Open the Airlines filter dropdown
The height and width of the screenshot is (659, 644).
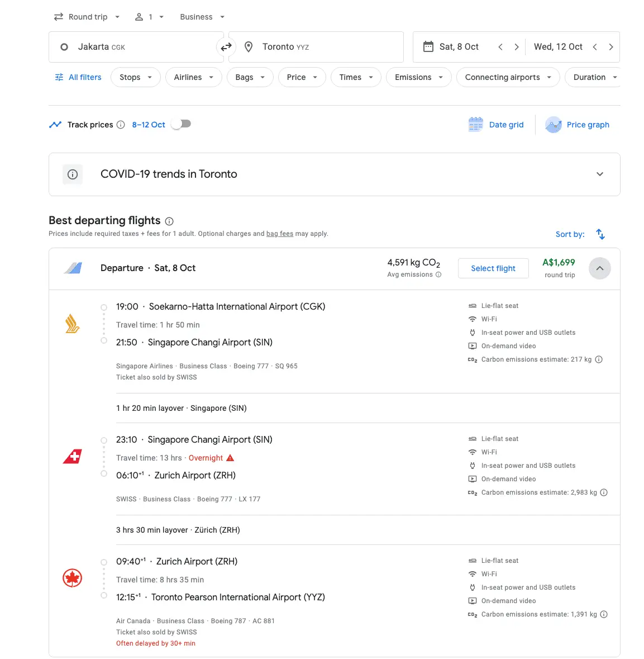[x=194, y=77]
